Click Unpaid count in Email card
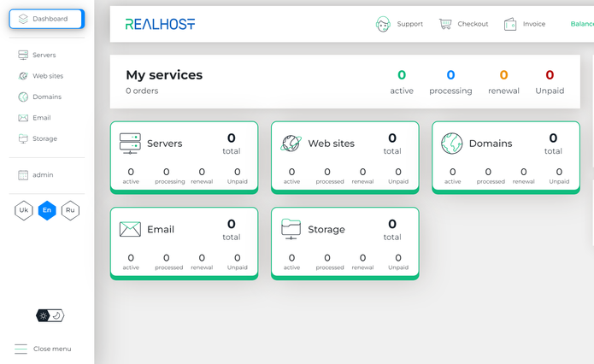Viewport: 594px width, 364px height. (237, 258)
